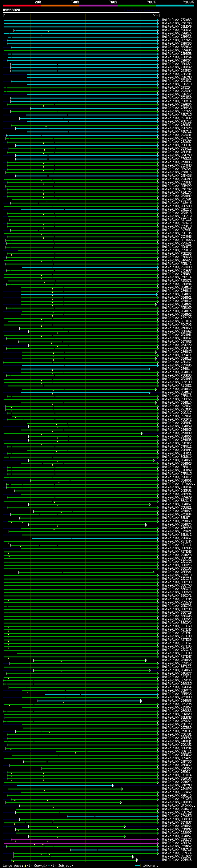
Task: Select the UniRef100_Q2VAC9 label
Action: pyautogui.click(x=177, y=498)
